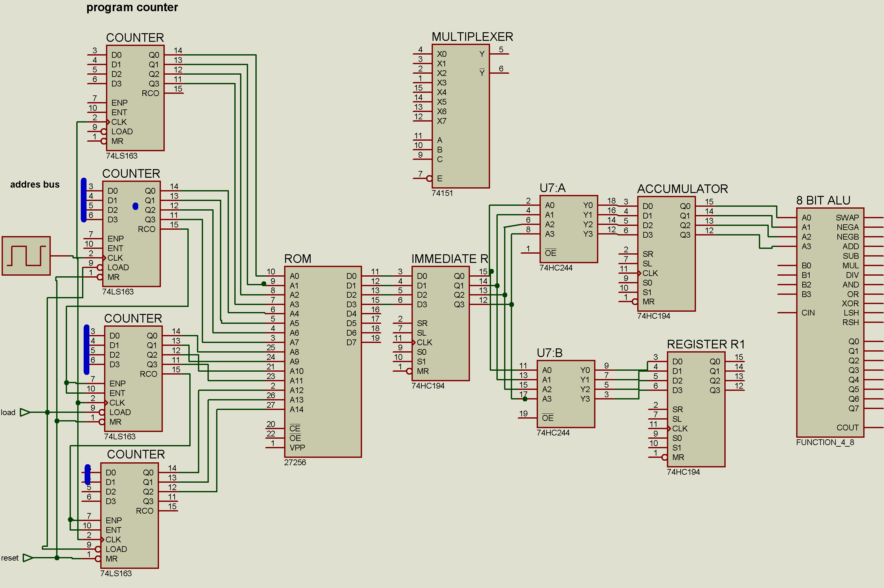Click the 'E' enable pin on multiplexer
The width and height of the screenshot is (884, 588).
pos(439,178)
